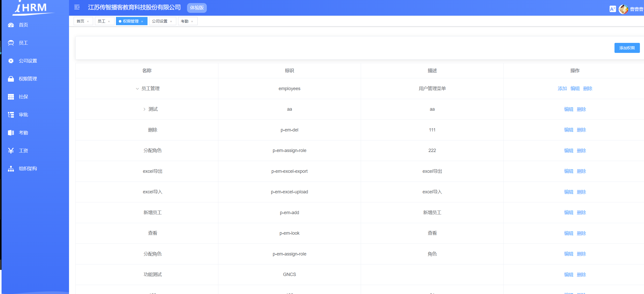Switch to the 员工 tab
The width and height of the screenshot is (644, 294).
tap(102, 21)
